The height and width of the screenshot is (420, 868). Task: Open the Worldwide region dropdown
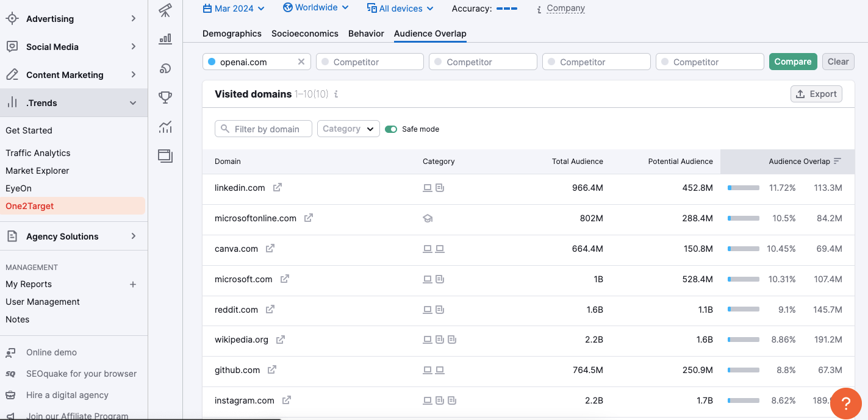pyautogui.click(x=316, y=8)
